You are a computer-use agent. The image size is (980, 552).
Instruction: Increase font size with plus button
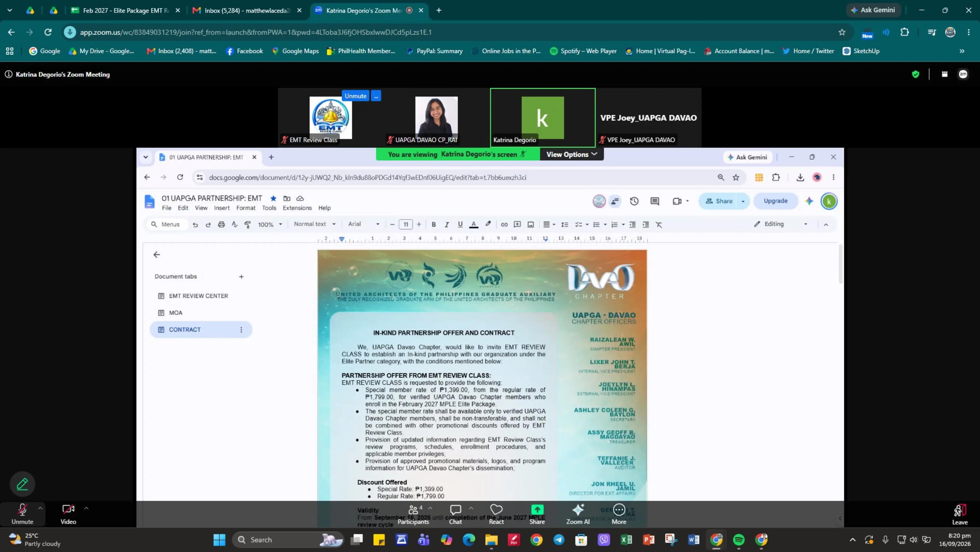[x=419, y=225]
